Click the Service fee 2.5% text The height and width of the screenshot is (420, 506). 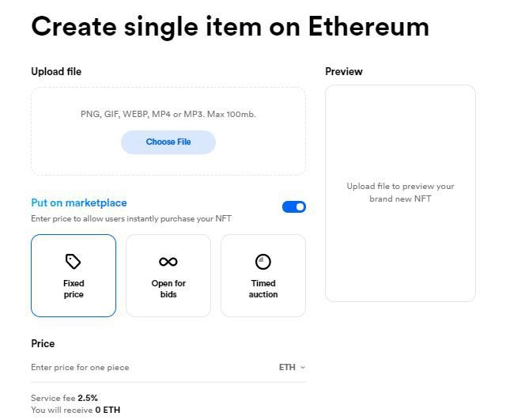64,398
